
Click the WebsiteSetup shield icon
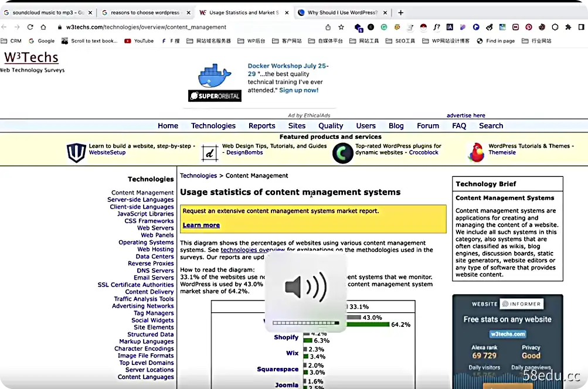[76, 152]
